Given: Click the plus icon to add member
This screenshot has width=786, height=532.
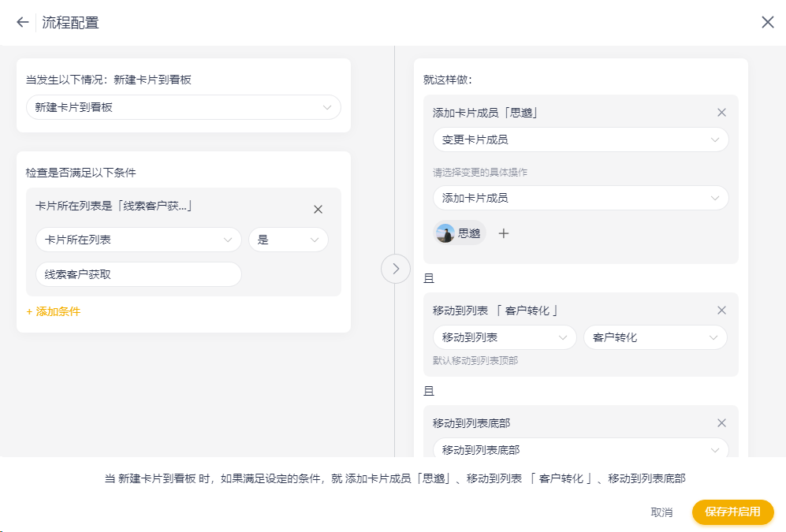Looking at the screenshot, I should click(504, 233).
